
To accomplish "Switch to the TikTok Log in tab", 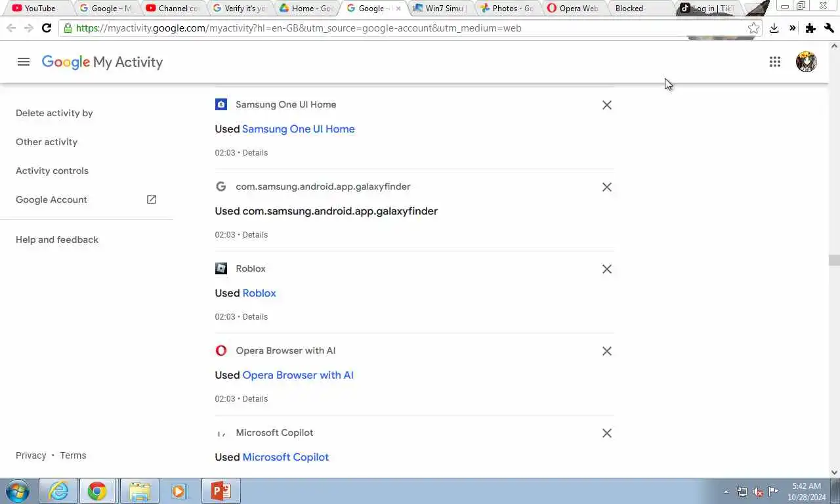I will pyautogui.click(x=707, y=9).
